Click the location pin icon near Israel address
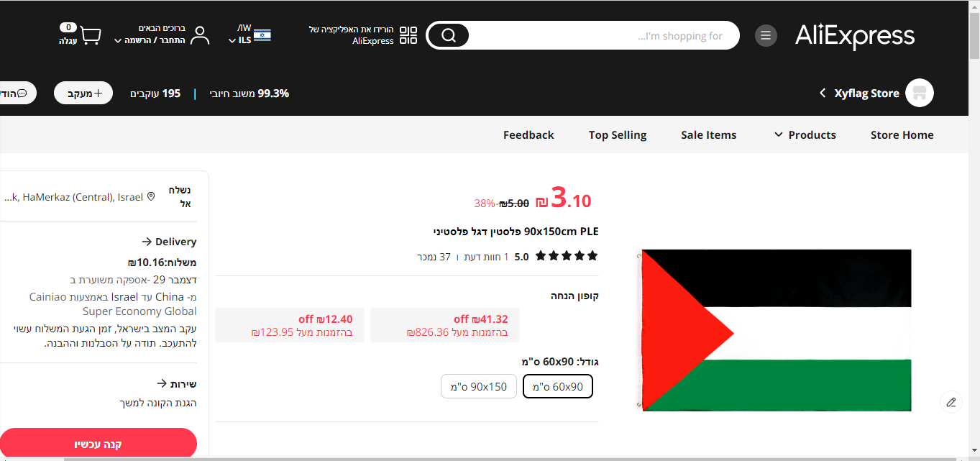 (150, 196)
